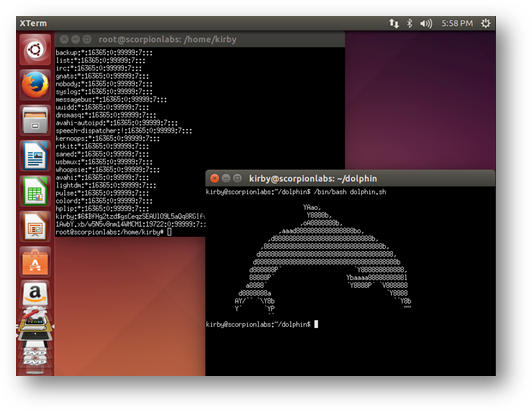Image resolution: width=532 pixels, height=412 pixels.
Task: Click the 'whoopsie' shadow entry line
Action: pos(107,169)
